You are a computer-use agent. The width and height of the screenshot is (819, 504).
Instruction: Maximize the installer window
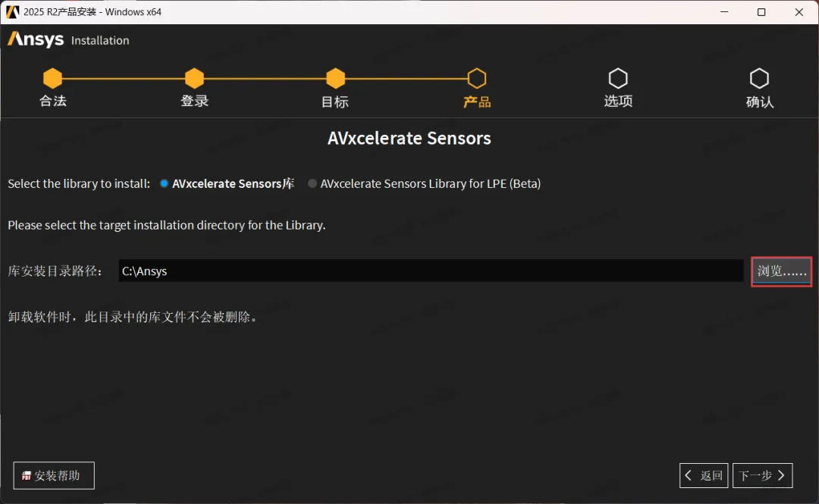761,11
